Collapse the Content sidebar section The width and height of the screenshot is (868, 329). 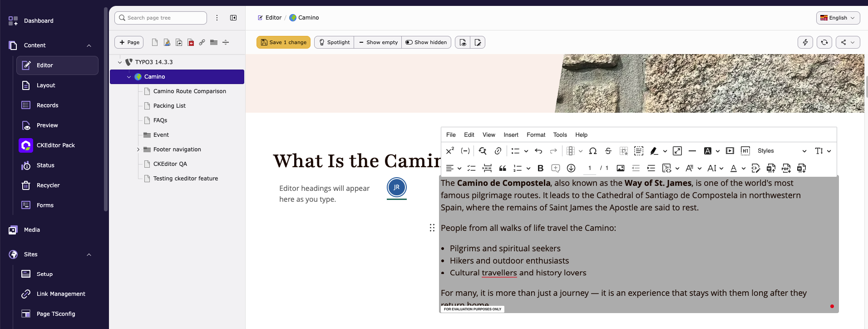(89, 45)
